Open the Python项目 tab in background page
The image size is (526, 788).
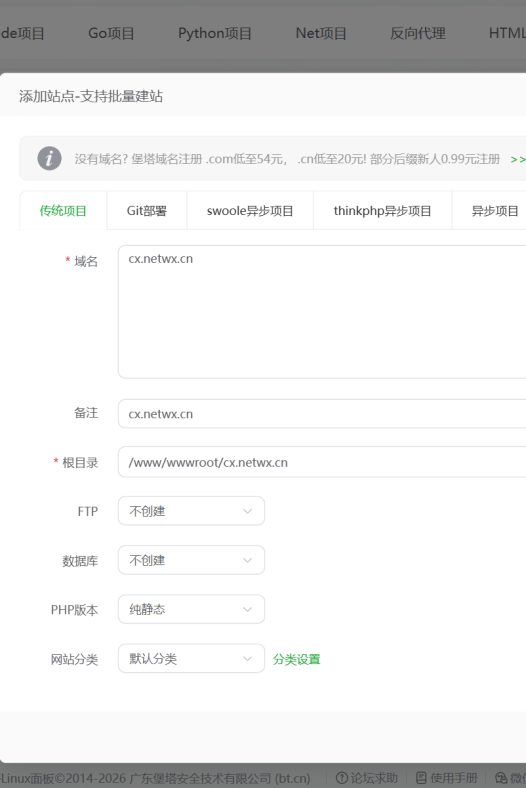pos(215,33)
